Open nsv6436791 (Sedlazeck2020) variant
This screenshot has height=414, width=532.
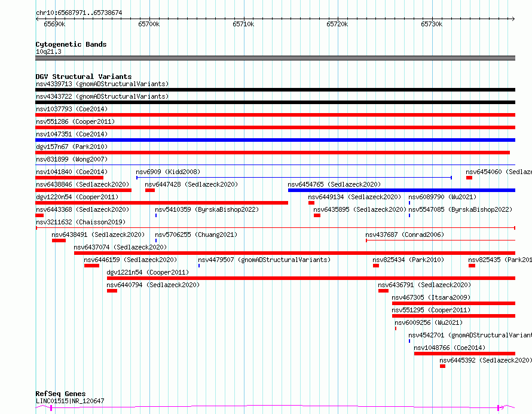click(x=425, y=285)
